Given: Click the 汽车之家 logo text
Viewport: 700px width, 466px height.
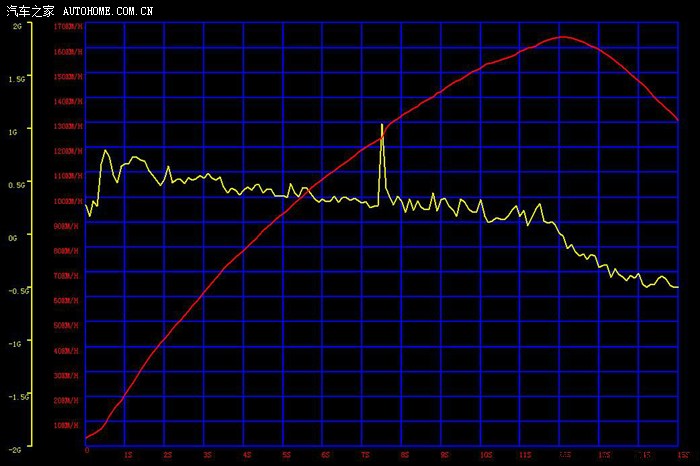Looking at the screenshot, I should click(30, 10).
